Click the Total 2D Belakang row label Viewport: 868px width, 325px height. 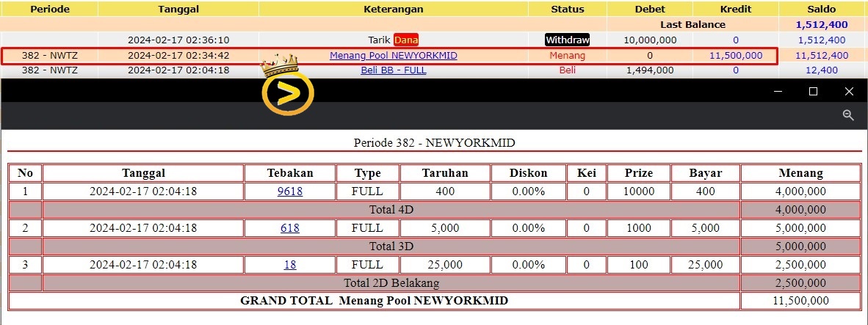(x=391, y=283)
